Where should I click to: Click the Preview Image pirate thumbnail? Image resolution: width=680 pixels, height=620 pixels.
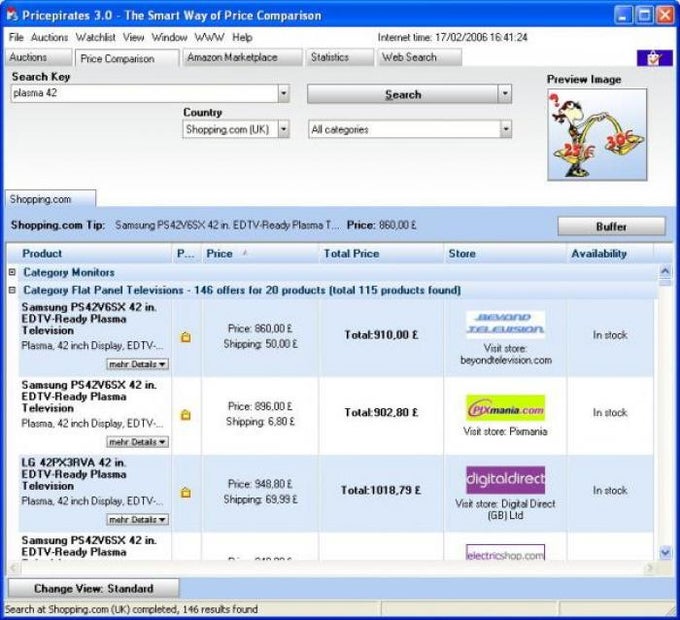[x=597, y=134]
